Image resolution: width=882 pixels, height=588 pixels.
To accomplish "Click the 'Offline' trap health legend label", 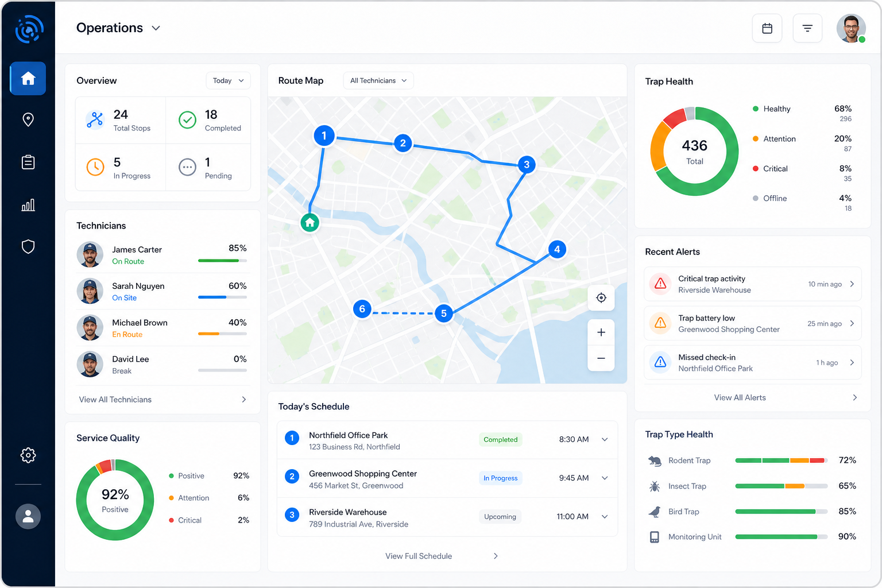I will [x=775, y=198].
